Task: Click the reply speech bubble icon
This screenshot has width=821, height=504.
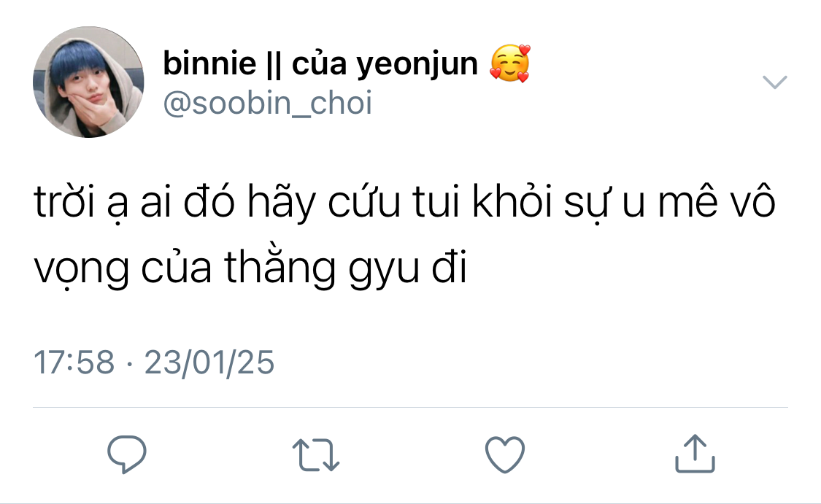Action: [127, 454]
